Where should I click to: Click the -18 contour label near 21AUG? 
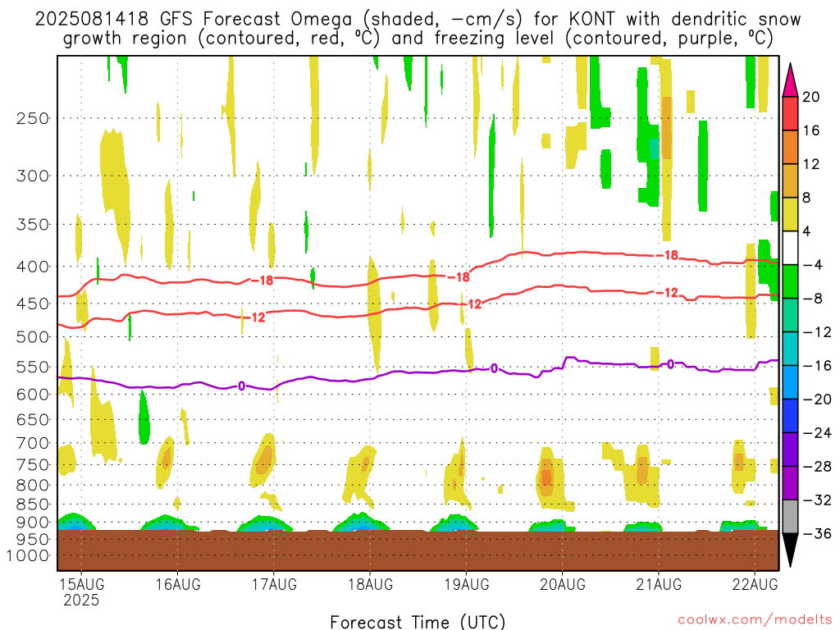click(668, 256)
